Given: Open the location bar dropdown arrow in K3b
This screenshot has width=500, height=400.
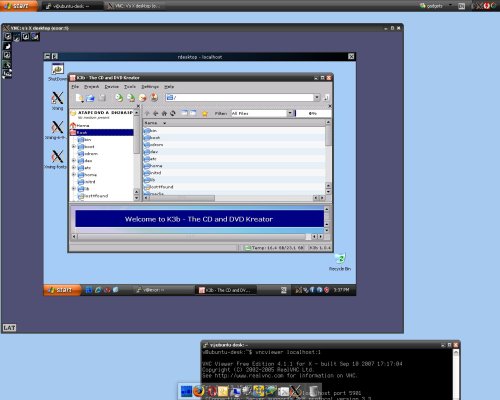Looking at the screenshot, I should 317,98.
